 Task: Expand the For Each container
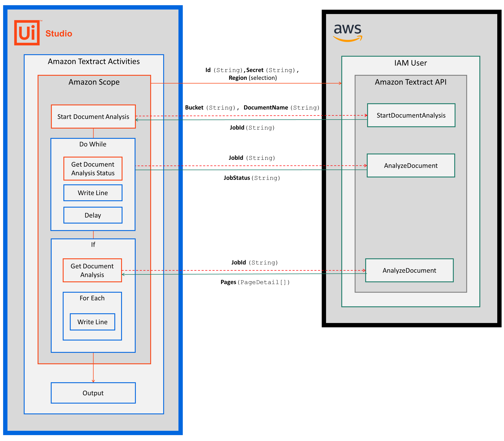tap(93, 298)
